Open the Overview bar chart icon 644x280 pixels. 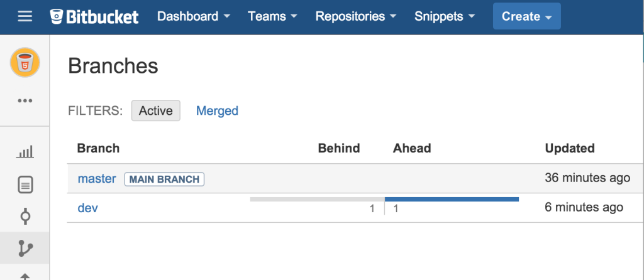click(x=25, y=152)
